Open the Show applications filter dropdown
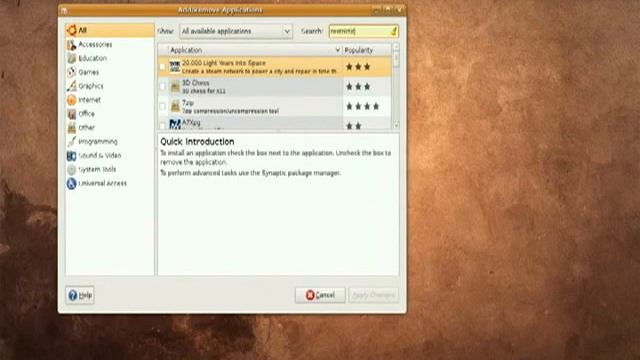Viewport: 640px width, 360px height. (236, 31)
